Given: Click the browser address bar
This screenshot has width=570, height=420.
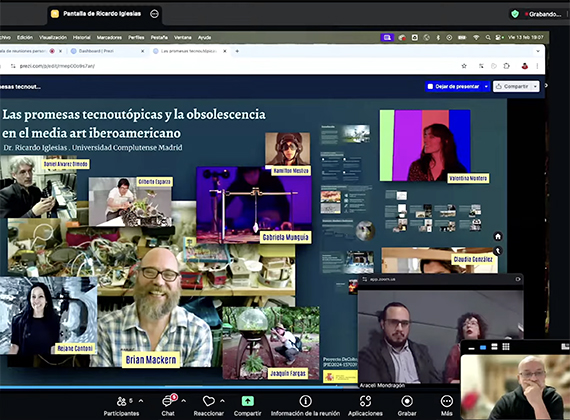Looking at the screenshot, I should [x=233, y=66].
